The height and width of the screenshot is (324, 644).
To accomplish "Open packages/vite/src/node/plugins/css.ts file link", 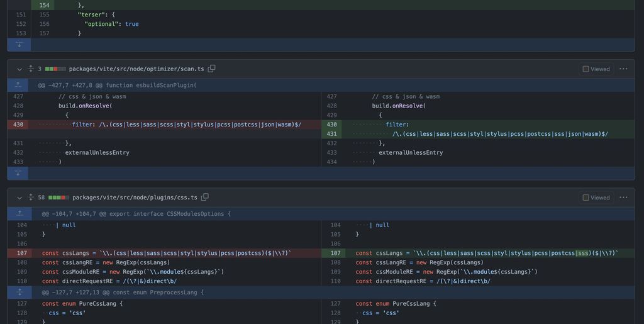I will coord(135,198).
